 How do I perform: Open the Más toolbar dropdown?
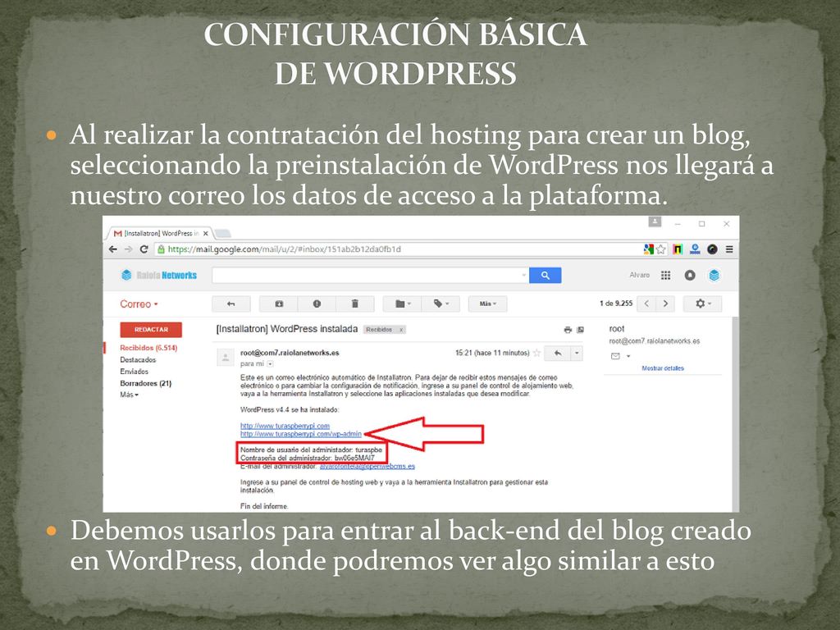[487, 304]
